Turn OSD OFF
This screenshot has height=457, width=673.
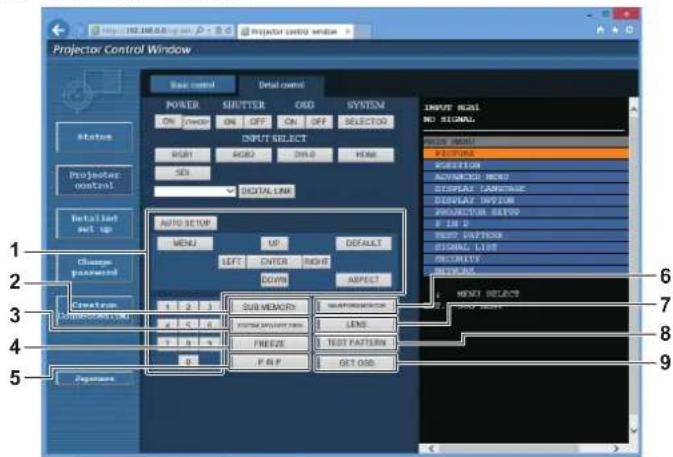(319, 122)
